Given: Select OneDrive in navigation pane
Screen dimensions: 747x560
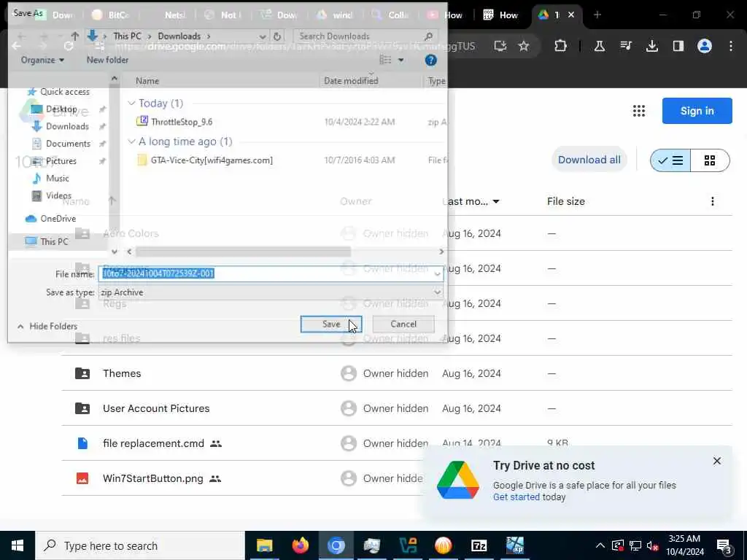Looking at the screenshot, I should click(x=58, y=219).
